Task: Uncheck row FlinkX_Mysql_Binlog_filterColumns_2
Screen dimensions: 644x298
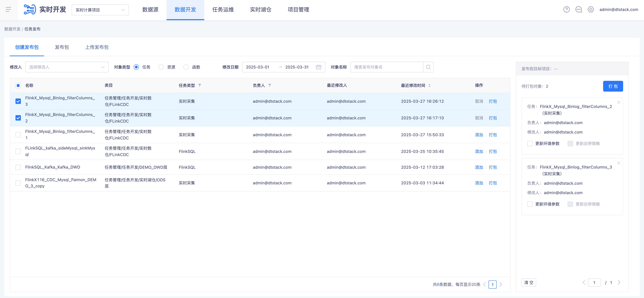Action: 18,118
